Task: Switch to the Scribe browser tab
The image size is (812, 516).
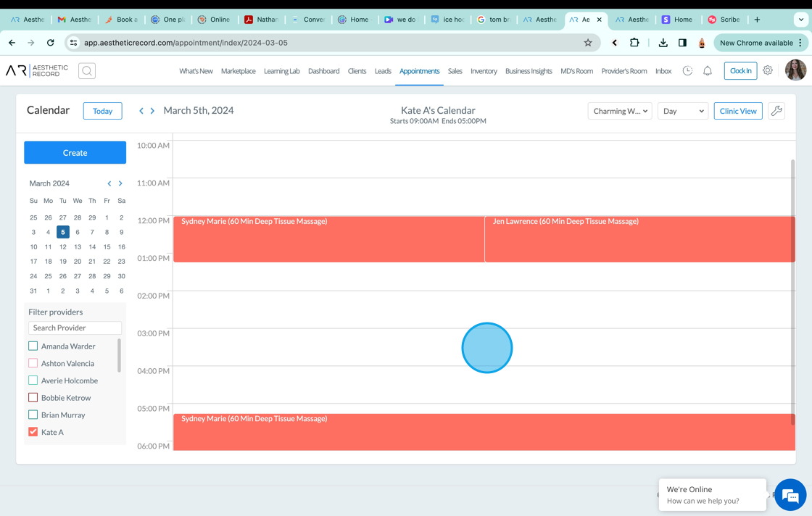Action: [x=724, y=20]
